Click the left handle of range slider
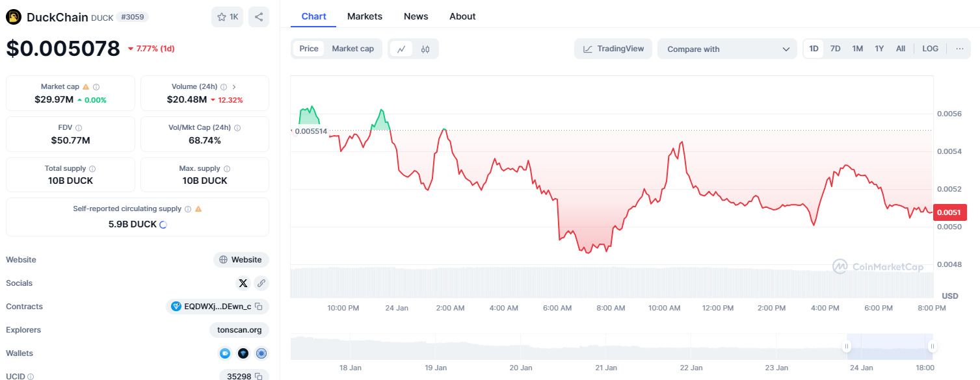 pyautogui.click(x=847, y=347)
